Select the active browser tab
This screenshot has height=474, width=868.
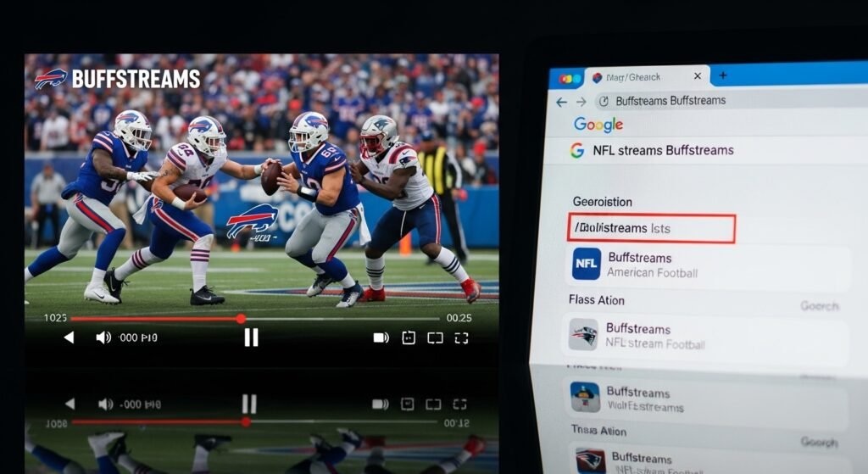pos(647,77)
